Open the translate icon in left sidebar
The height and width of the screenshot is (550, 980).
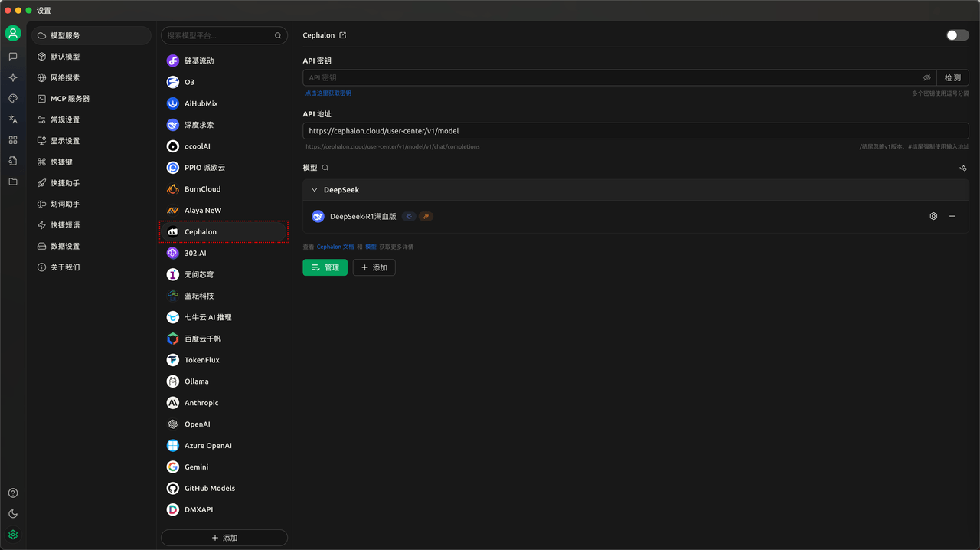pos(13,119)
